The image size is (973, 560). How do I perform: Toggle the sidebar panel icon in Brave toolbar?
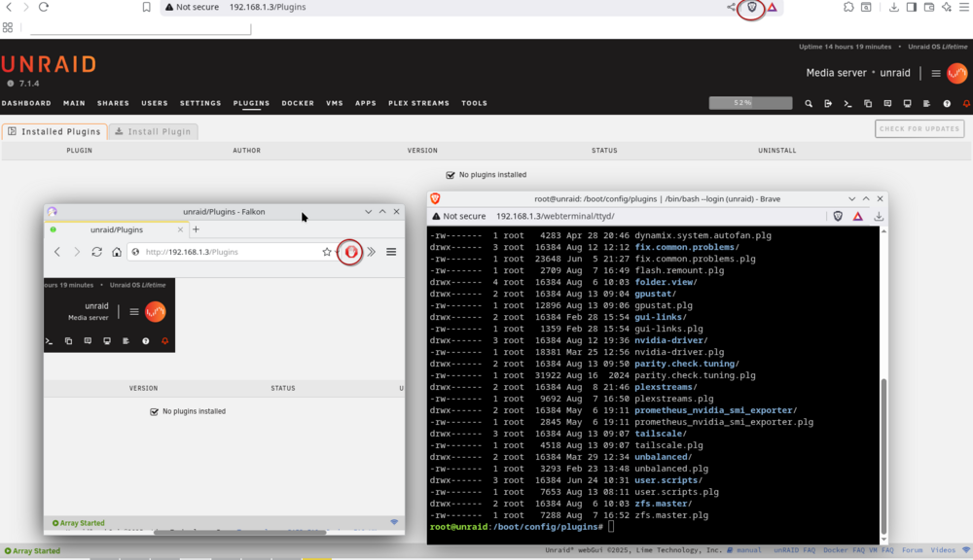coord(911,8)
